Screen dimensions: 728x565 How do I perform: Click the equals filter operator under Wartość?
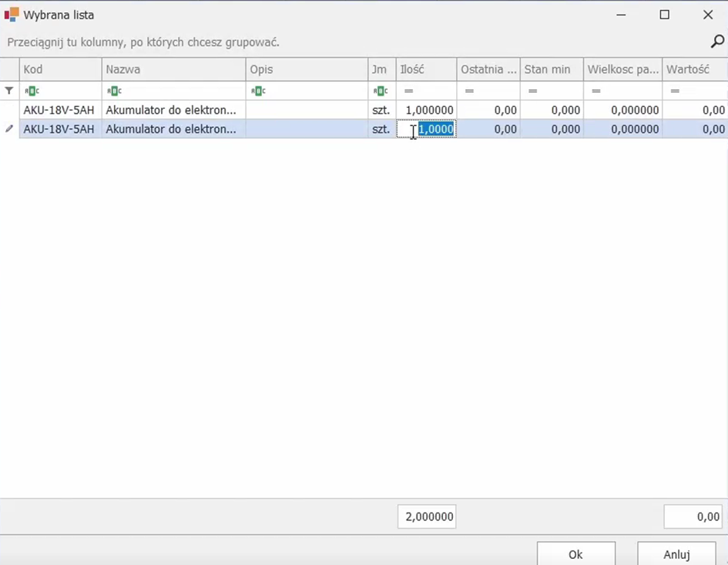click(x=675, y=91)
